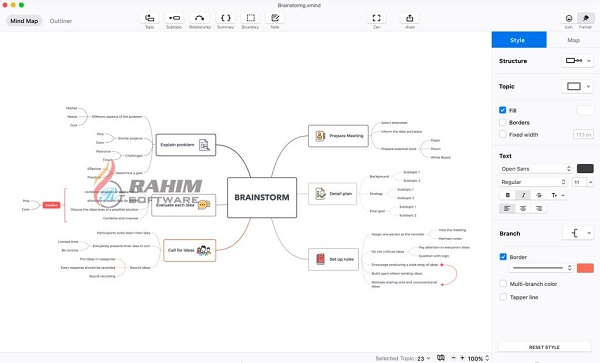The width and height of the screenshot is (600, 363).
Task: Enable Tapper line option
Action: [x=503, y=297]
